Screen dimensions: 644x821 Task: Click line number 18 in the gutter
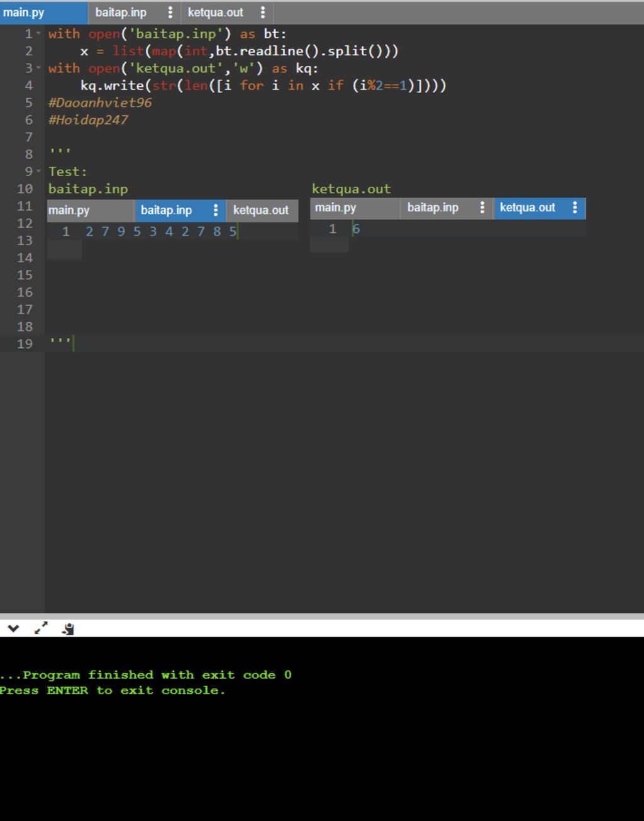(25, 327)
